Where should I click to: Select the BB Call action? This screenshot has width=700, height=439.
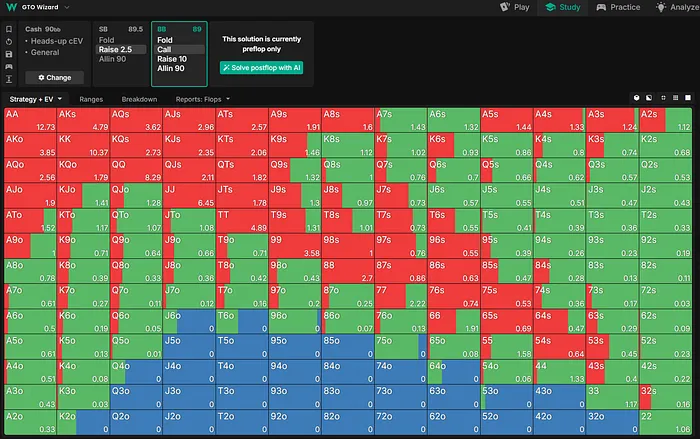(x=166, y=49)
